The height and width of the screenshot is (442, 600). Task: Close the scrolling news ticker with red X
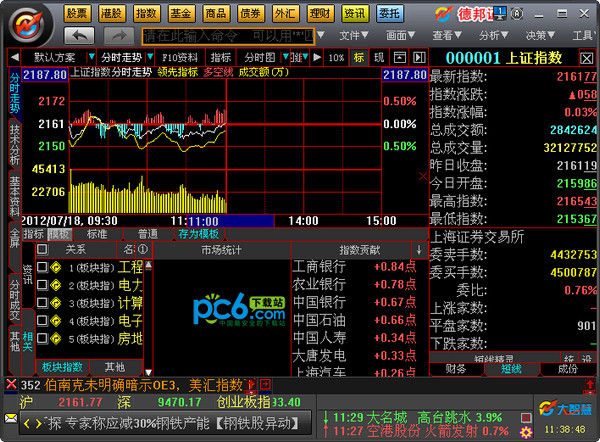11,384
